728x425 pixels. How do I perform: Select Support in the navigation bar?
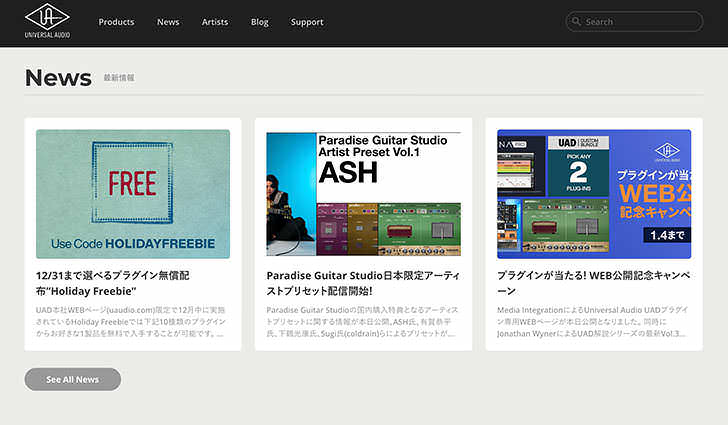pos(307,22)
